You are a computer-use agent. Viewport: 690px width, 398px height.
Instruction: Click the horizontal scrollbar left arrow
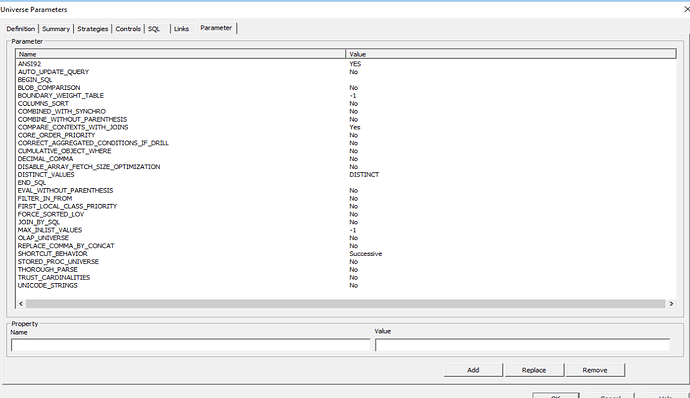[21, 304]
